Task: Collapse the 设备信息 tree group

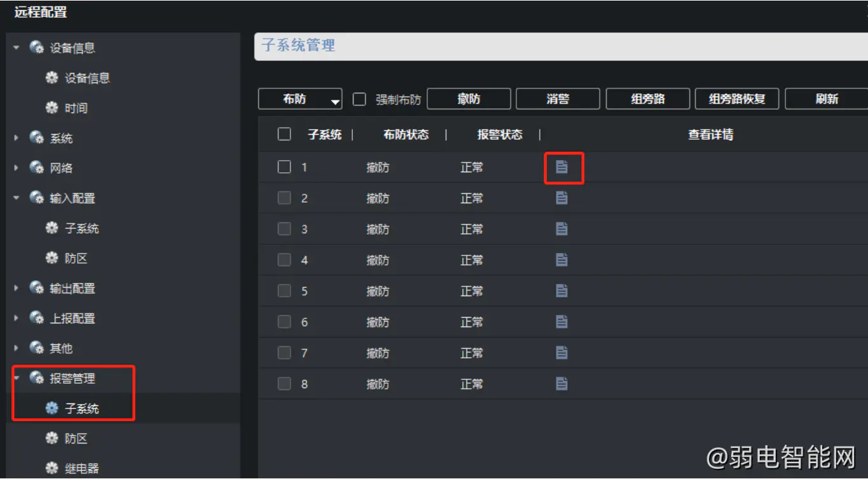Action: [x=17, y=48]
